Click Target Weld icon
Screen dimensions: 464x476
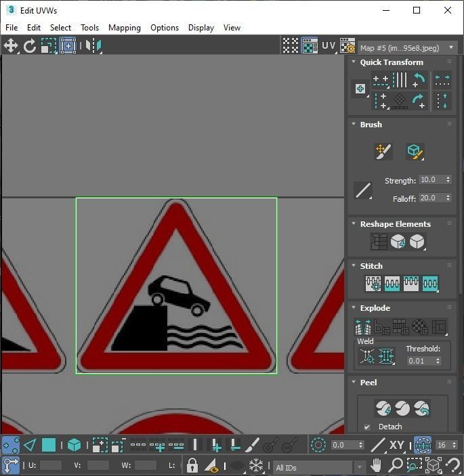click(367, 355)
